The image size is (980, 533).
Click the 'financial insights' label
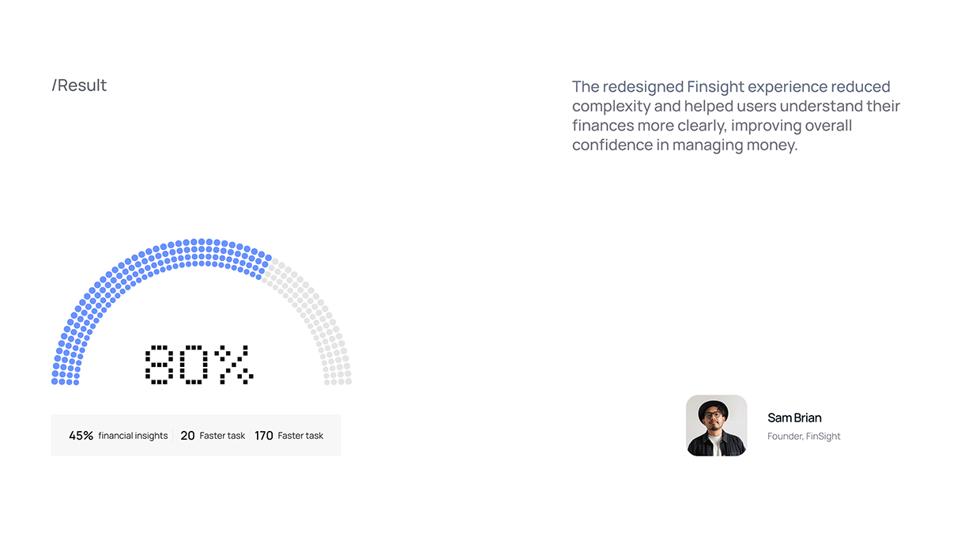(134, 436)
